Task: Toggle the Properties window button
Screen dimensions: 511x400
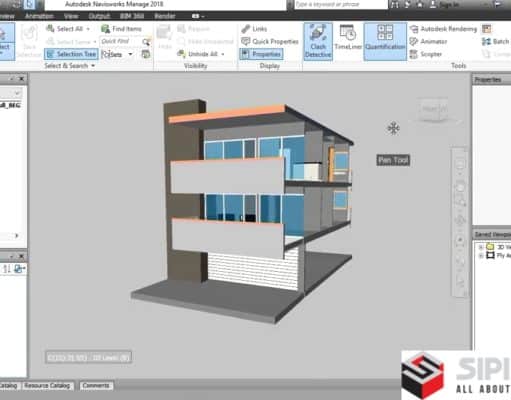Action: (261, 54)
